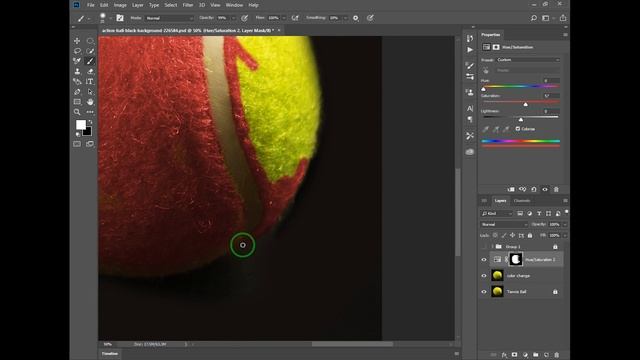Open the Image menu
Image resolution: width=640 pixels, height=360 pixels.
[x=120, y=5]
